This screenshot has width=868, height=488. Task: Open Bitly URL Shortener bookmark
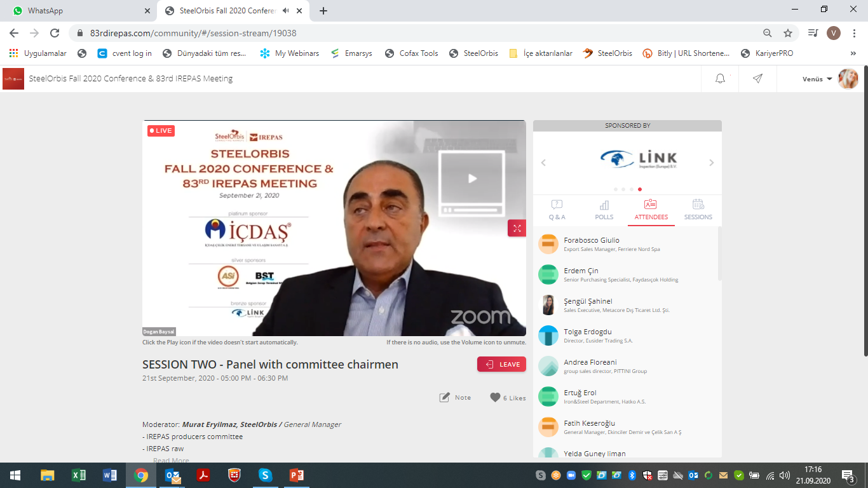[x=686, y=53]
